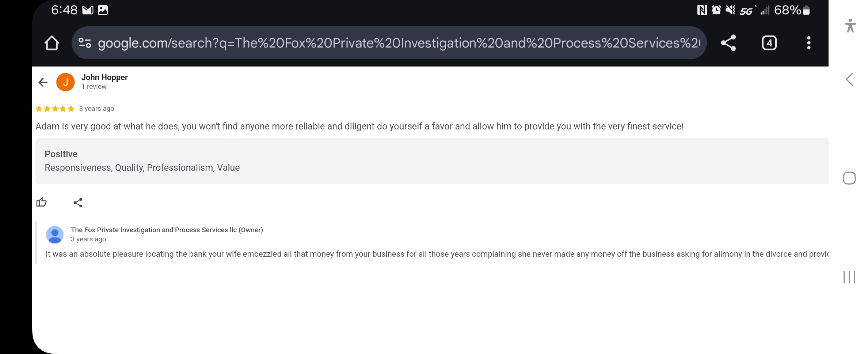Open the tab switcher showing 4 tabs
The height and width of the screenshot is (354, 868).
(769, 43)
